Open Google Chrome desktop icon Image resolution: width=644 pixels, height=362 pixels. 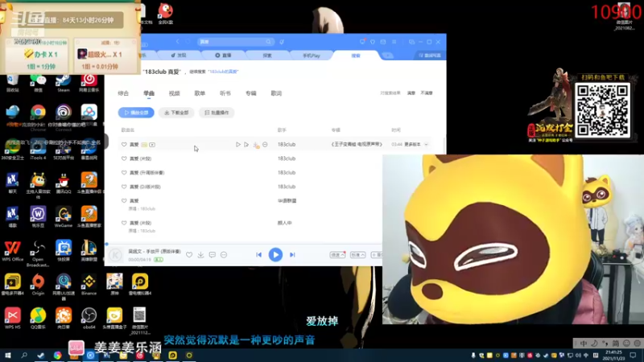tap(38, 116)
